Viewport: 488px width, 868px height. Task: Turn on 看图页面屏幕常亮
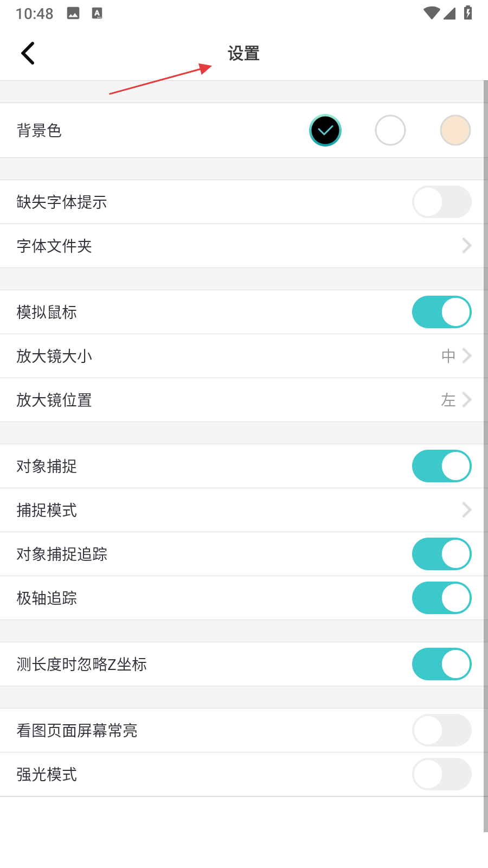441,731
